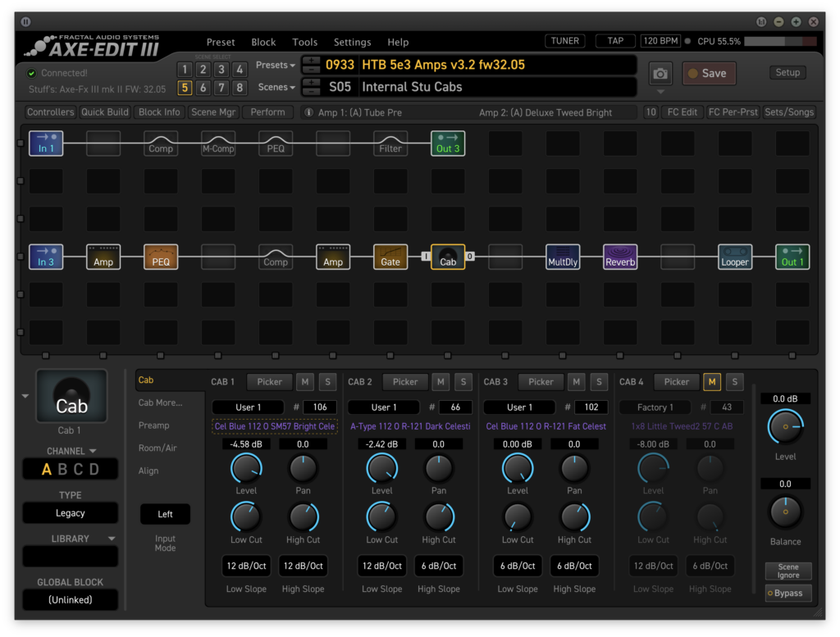Click the large Cab block thumbnail

tap(71, 396)
